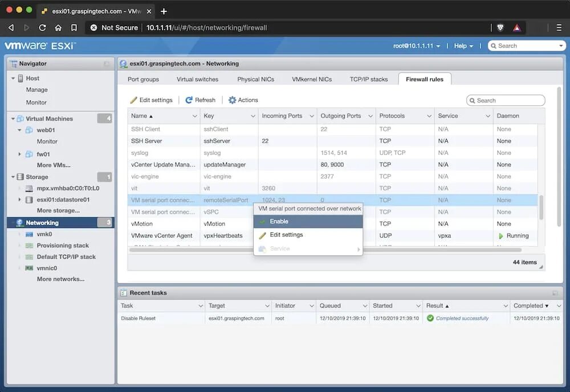Click More networks... link in Navigator
Image resolution: width=570 pixels, height=392 pixels.
coord(61,279)
